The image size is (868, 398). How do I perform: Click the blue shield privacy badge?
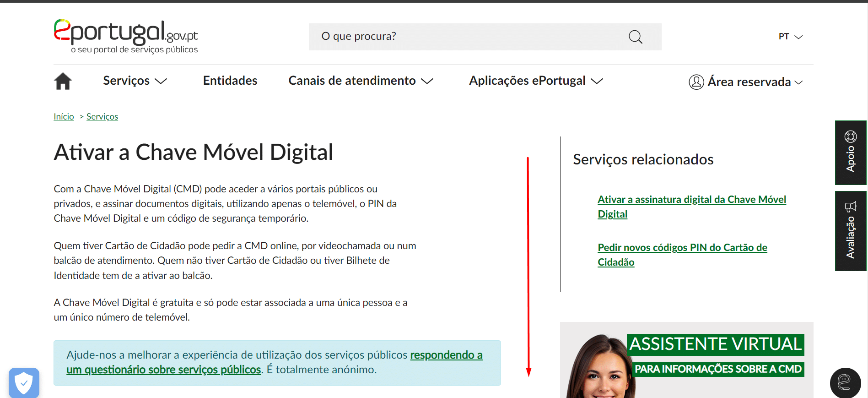coord(24,383)
